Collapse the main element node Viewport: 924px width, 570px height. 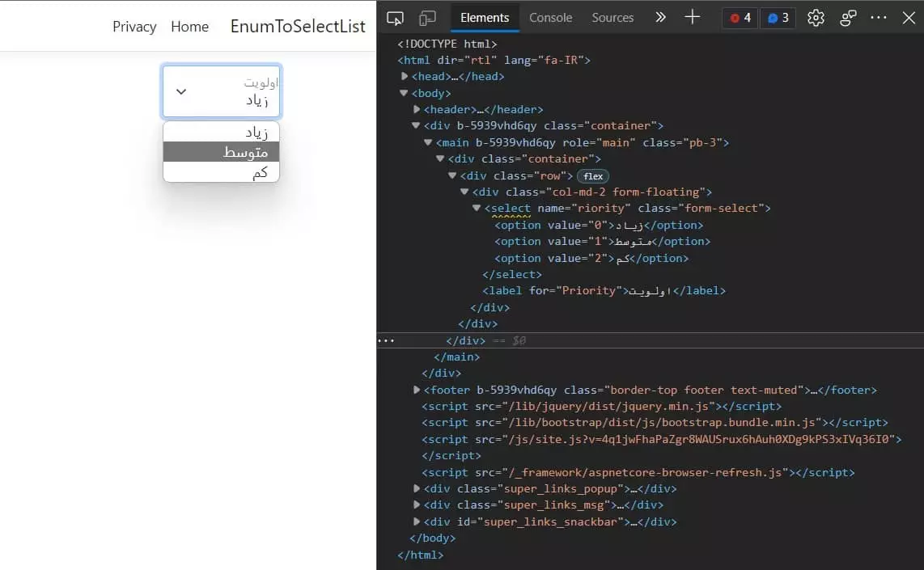pyautogui.click(x=428, y=142)
